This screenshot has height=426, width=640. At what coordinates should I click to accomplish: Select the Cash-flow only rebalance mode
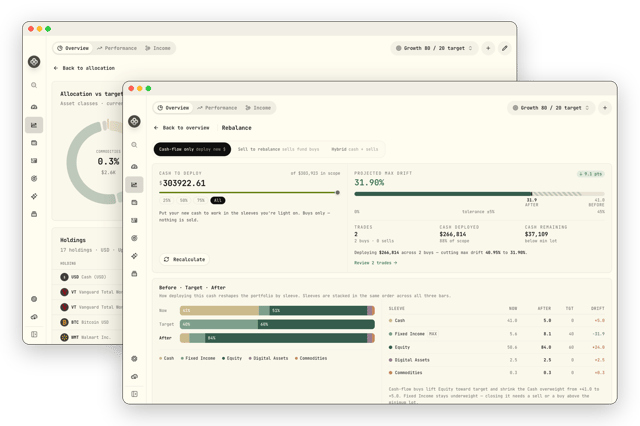pos(192,149)
